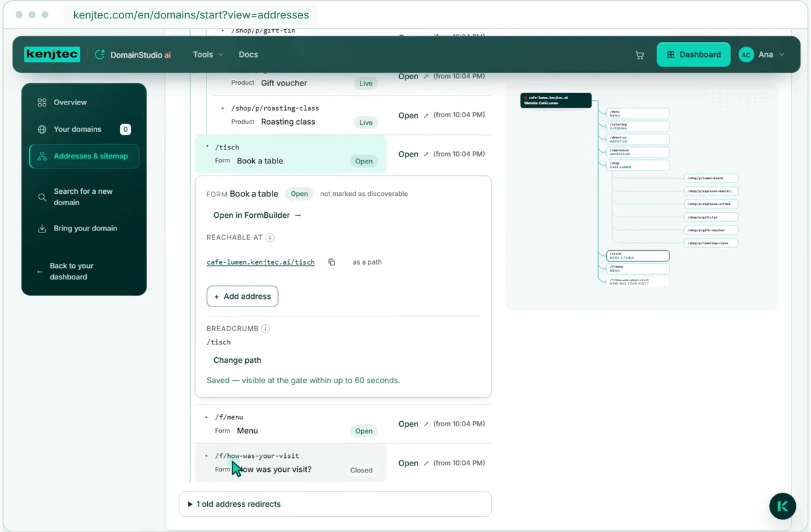
Task: Go to Your domains in sidebar
Action: click(x=84, y=129)
